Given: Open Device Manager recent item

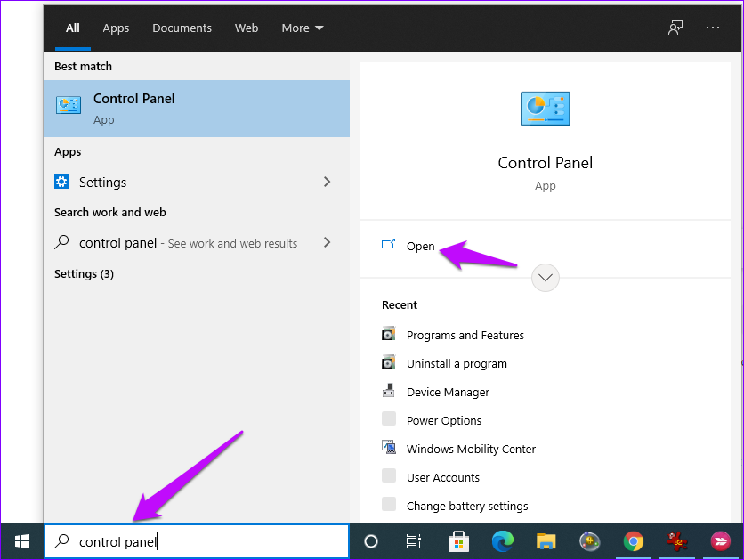Looking at the screenshot, I should (448, 392).
